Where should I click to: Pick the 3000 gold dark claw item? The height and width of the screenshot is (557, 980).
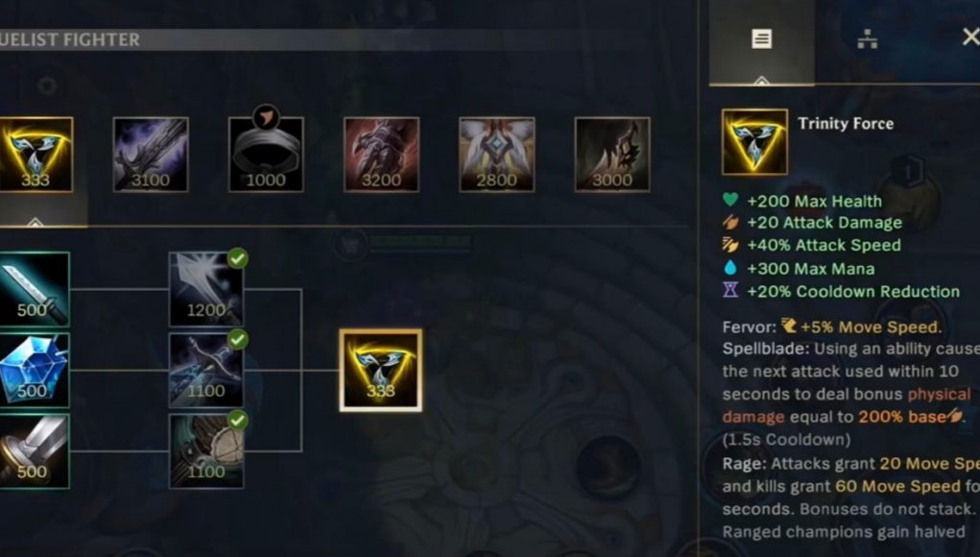pos(611,155)
